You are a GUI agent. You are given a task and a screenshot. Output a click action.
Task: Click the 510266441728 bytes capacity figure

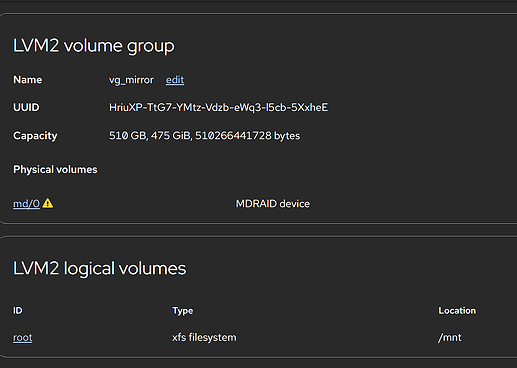click(x=248, y=136)
